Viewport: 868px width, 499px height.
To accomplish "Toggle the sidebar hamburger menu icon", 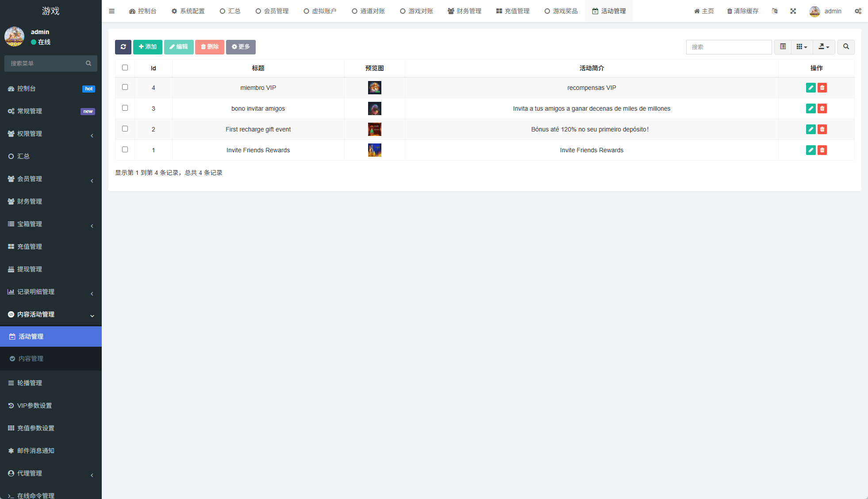I will [111, 11].
